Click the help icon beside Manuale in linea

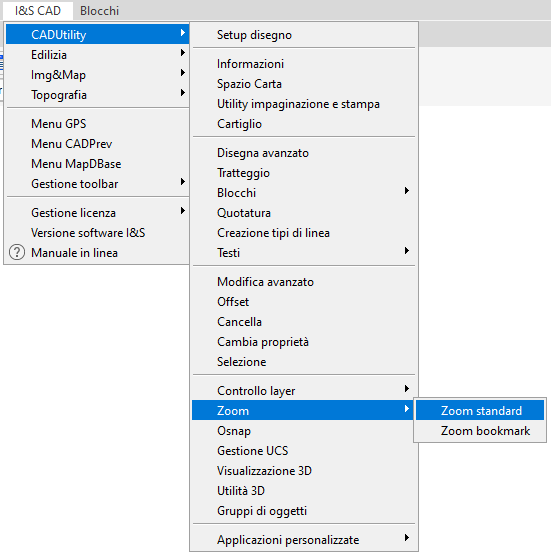coord(17,253)
